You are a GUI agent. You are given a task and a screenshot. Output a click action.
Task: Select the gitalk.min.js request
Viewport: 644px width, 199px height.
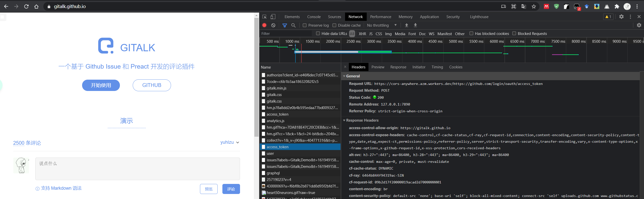[x=300, y=88]
